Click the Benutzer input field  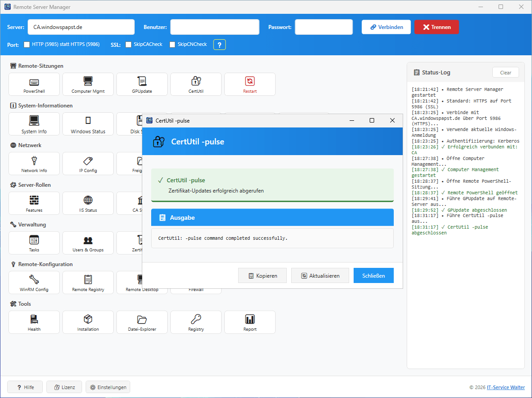click(x=214, y=27)
